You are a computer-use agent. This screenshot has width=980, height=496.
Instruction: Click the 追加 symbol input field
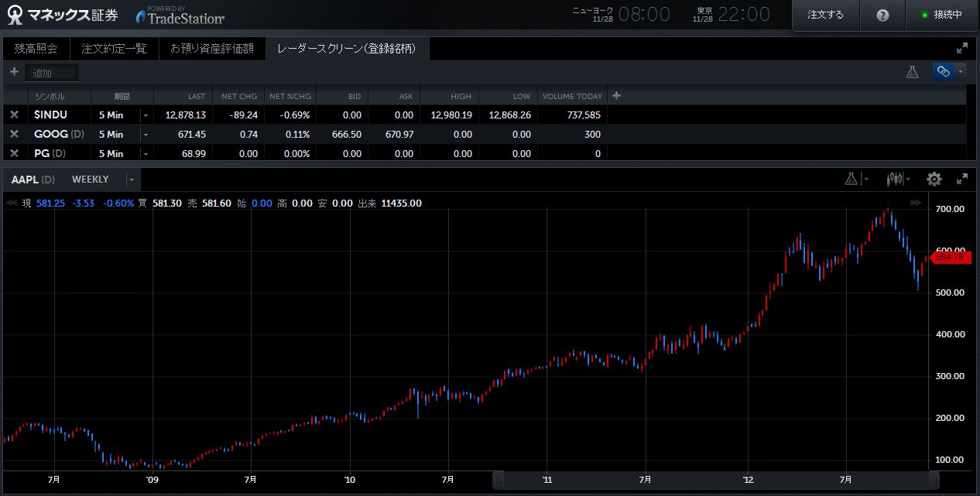pos(52,73)
